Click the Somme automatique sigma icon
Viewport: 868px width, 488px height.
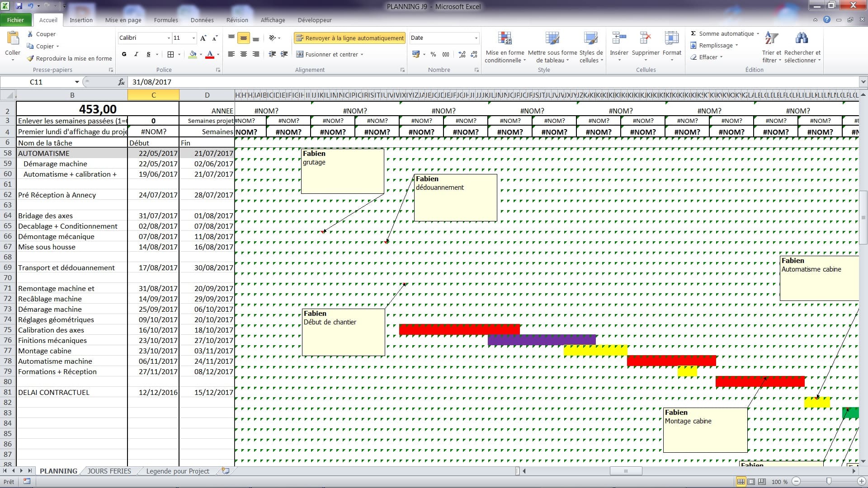[x=693, y=33]
